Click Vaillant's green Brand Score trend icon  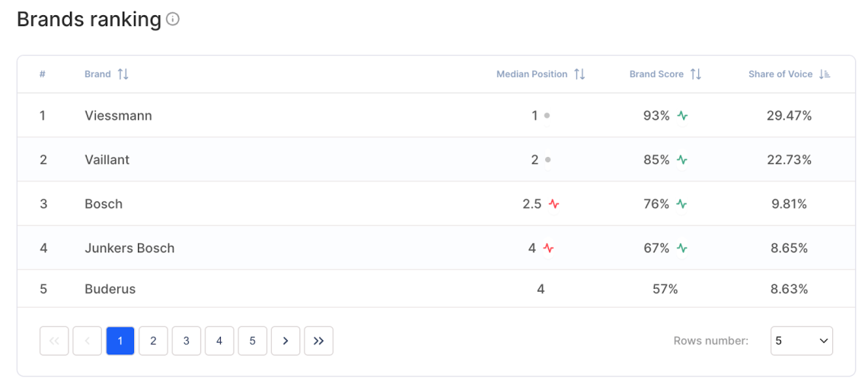(x=682, y=160)
